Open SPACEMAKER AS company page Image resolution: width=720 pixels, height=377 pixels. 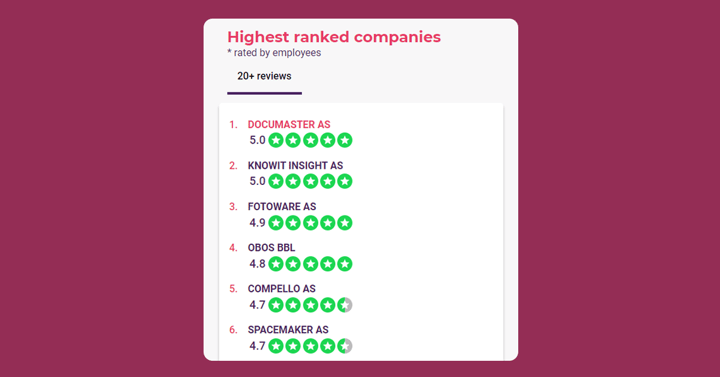(x=288, y=330)
